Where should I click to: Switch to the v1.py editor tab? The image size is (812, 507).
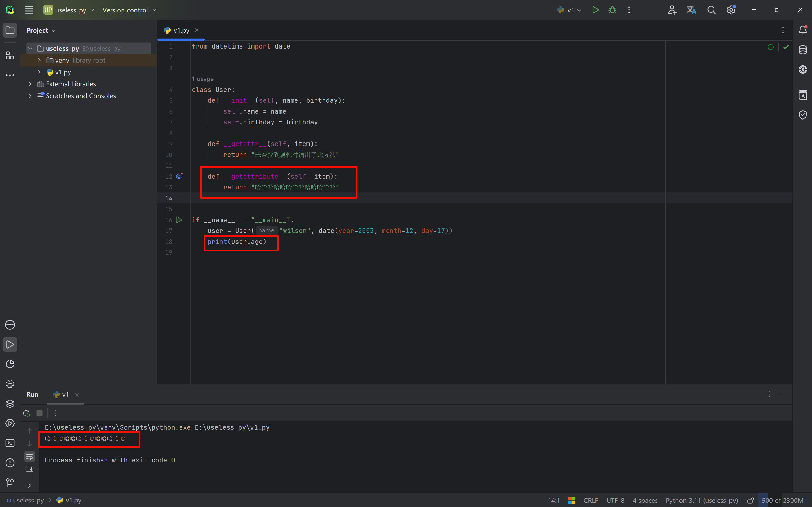pos(181,30)
